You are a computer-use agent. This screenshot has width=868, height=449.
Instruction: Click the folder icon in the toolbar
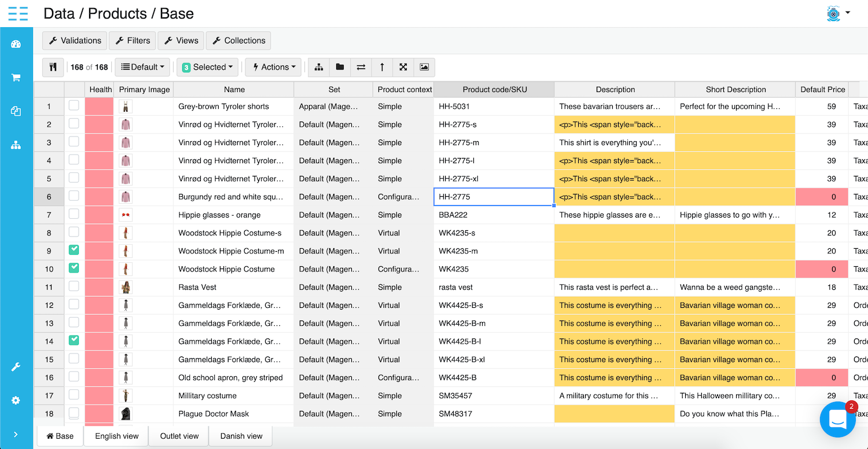[340, 67]
